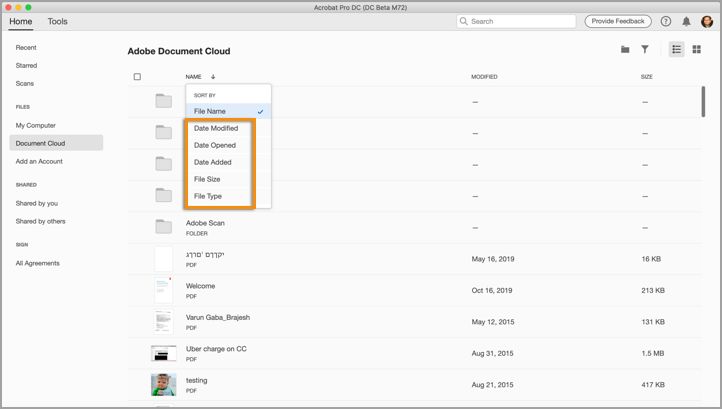Click the Aug 31, 2015 date
This screenshot has width=722, height=409.
tap(492, 353)
